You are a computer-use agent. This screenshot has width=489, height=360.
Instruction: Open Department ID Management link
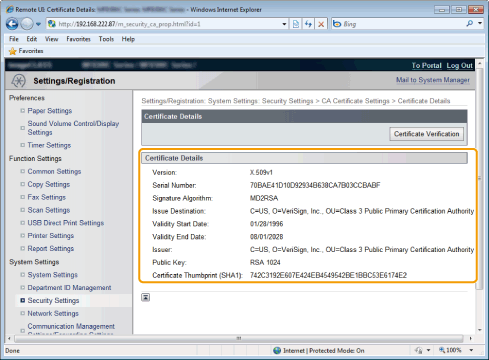click(69, 288)
